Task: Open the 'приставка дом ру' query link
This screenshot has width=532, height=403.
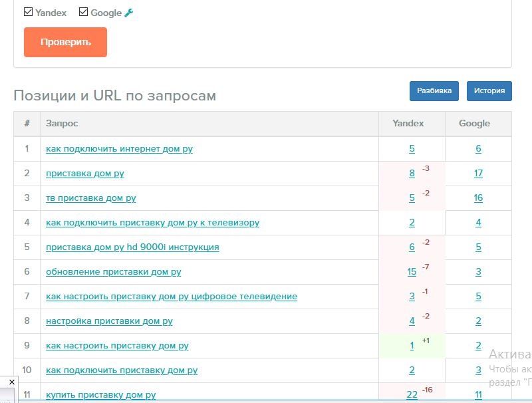Action: [85, 174]
